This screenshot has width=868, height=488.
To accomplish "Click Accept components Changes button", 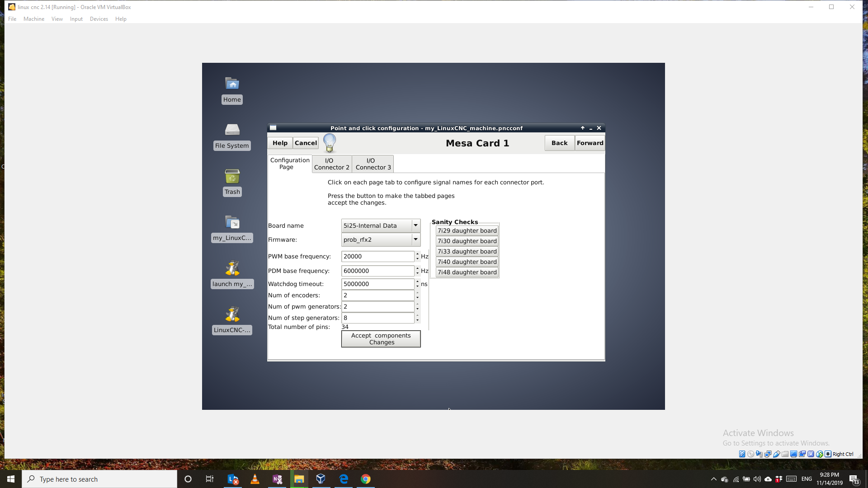I will tap(381, 339).
